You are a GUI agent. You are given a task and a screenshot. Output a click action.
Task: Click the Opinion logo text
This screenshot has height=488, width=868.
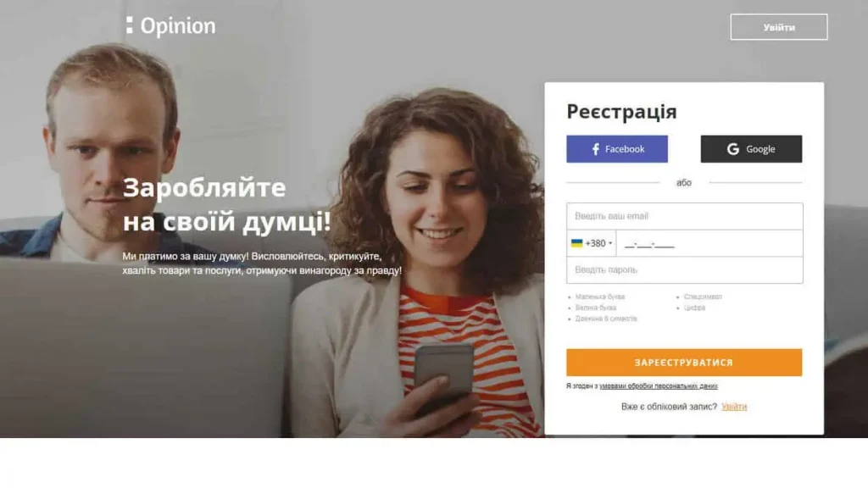point(178,26)
